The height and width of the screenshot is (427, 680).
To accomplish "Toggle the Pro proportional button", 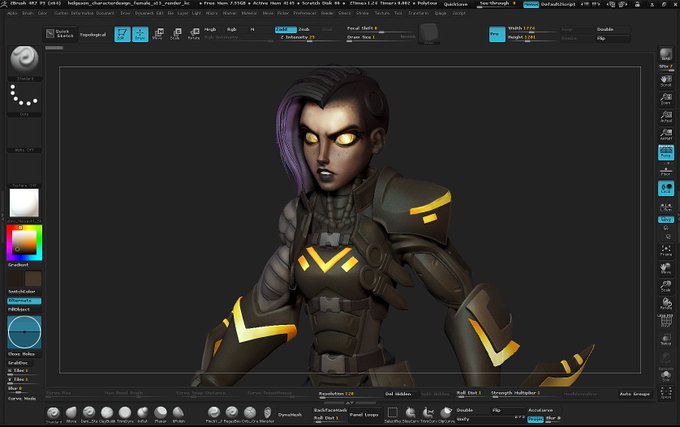I will (497, 34).
